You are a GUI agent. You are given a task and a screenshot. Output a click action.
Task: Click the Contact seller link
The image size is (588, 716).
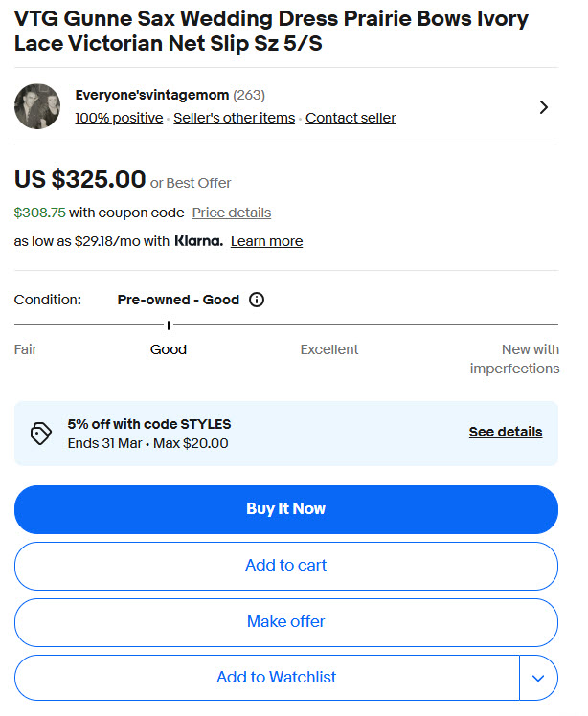tap(351, 119)
